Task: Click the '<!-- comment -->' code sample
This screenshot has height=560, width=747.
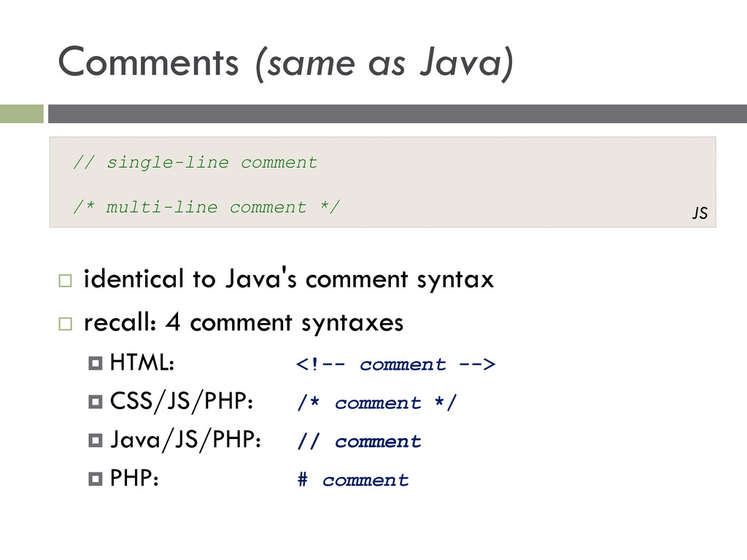Action: coord(395,365)
